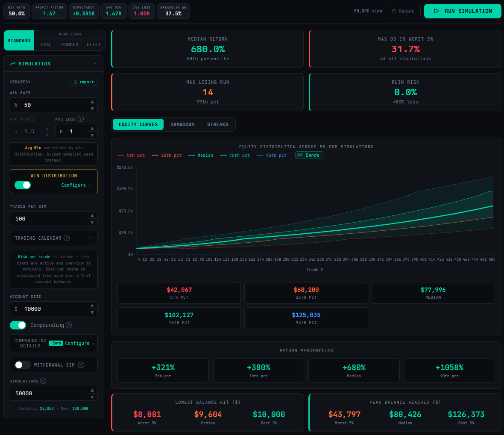The height and width of the screenshot is (435, 504).
Task: Open Win Distribution Configure link
Action: pos(76,185)
